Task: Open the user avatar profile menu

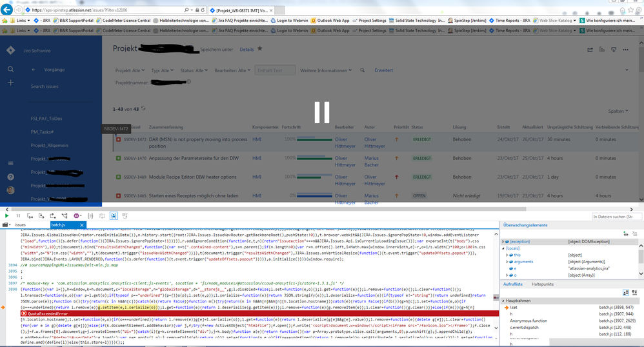Action: point(11,190)
